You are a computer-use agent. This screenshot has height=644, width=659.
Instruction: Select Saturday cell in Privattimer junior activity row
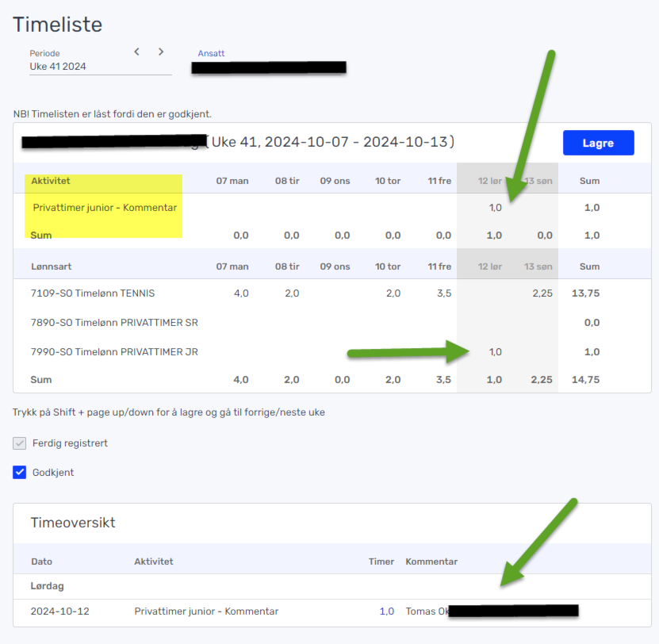coord(494,208)
